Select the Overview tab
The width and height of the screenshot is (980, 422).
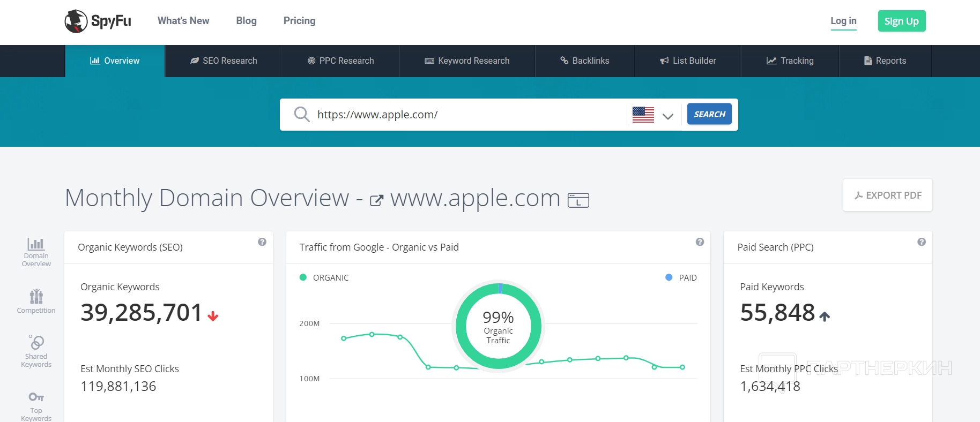pos(115,61)
